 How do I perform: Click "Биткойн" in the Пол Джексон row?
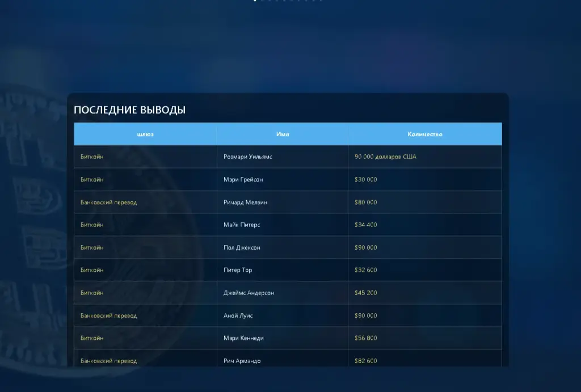92,247
